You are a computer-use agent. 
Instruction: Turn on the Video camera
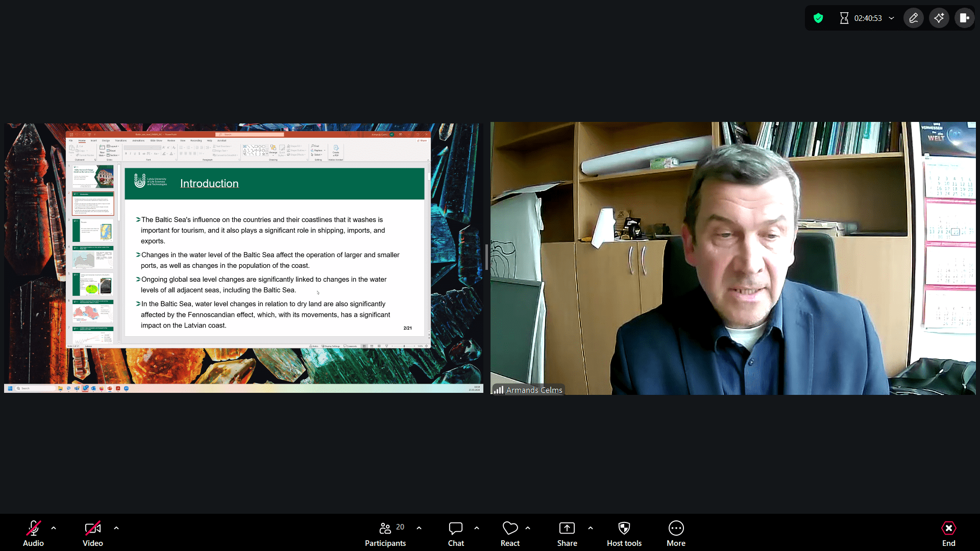(92, 528)
